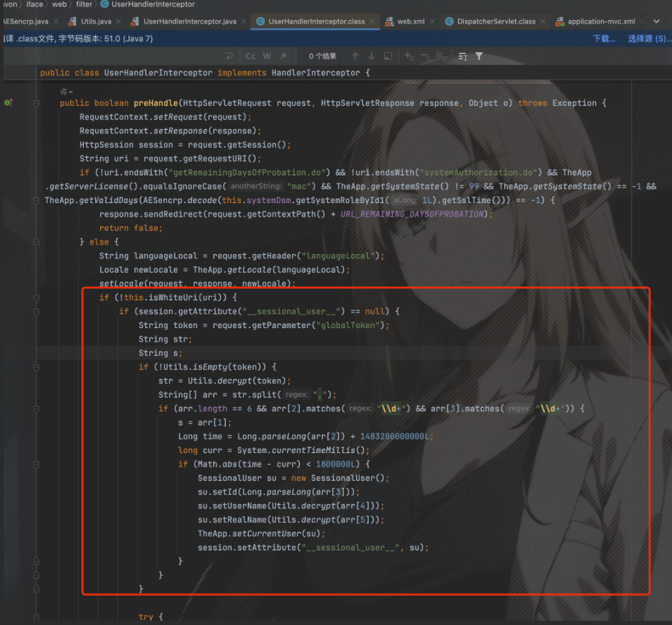
Task: Click the decompiled .class file banner text
Action: coord(78,39)
